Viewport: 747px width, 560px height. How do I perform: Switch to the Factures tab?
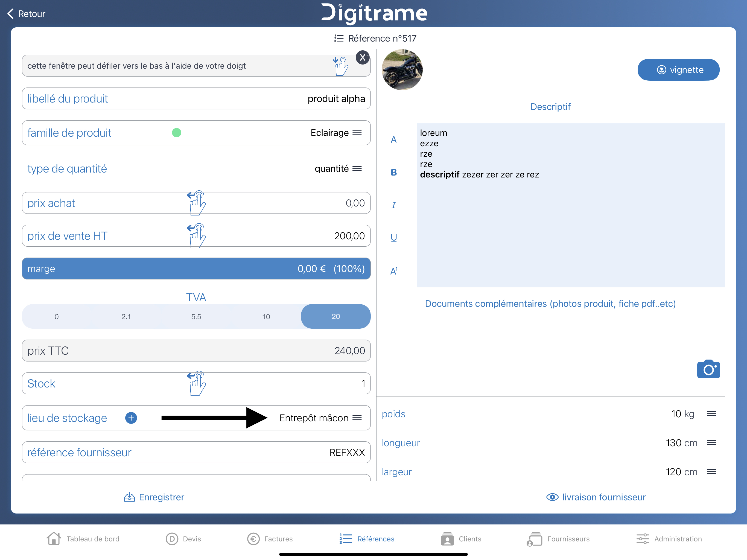[270, 539]
